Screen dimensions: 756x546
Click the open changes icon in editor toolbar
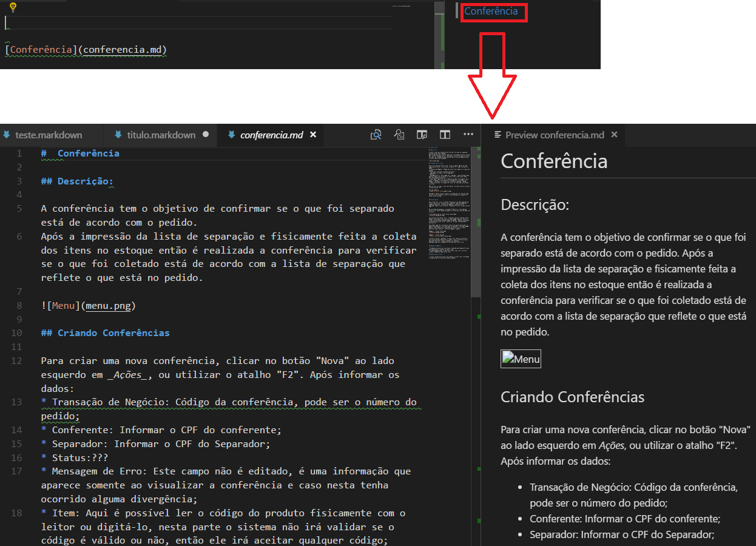(x=399, y=135)
